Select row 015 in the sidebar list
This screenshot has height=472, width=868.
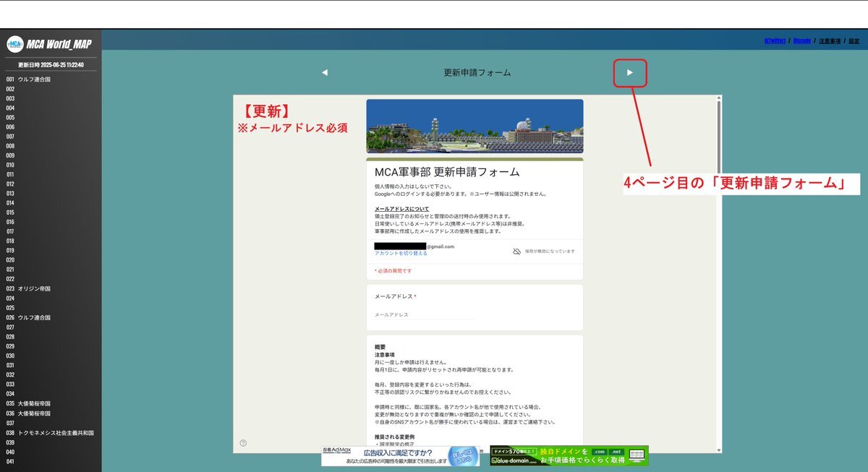51,213
